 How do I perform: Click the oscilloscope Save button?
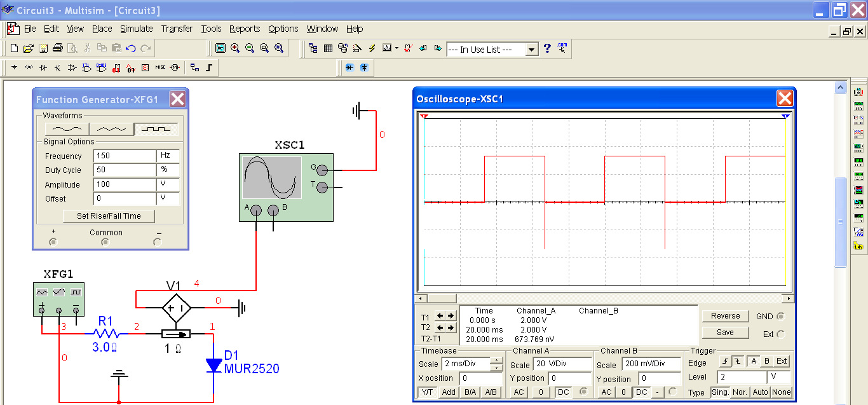[x=725, y=333]
